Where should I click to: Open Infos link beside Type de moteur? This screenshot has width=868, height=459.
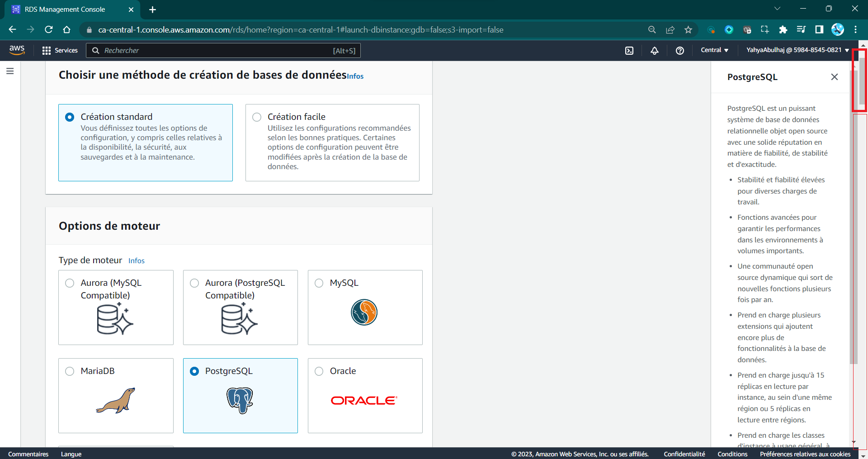(137, 261)
